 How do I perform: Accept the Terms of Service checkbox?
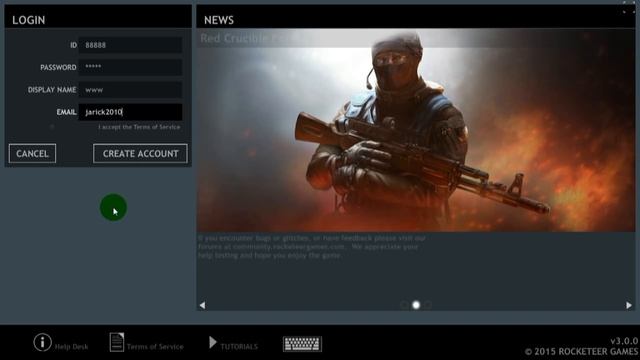point(52,127)
